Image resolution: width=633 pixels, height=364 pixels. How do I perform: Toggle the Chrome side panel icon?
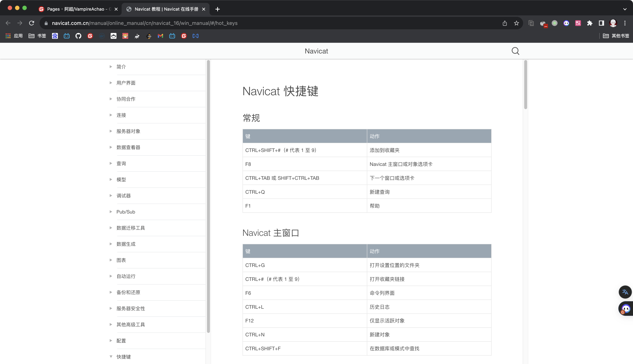(601, 23)
